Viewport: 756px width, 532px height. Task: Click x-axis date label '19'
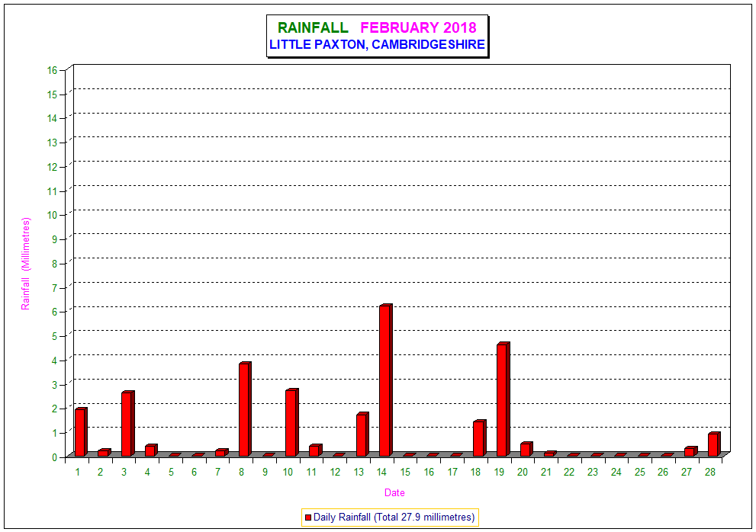499,473
